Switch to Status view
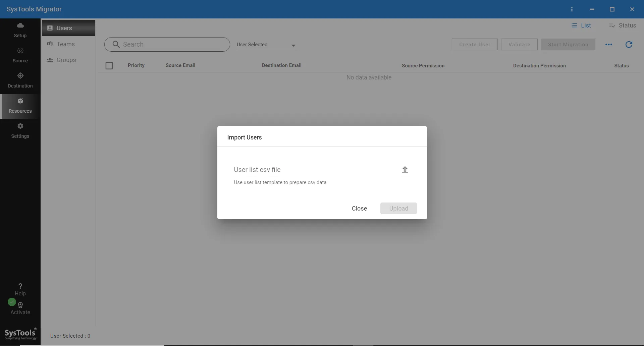Viewport: 644px width, 346px height. coord(623,25)
